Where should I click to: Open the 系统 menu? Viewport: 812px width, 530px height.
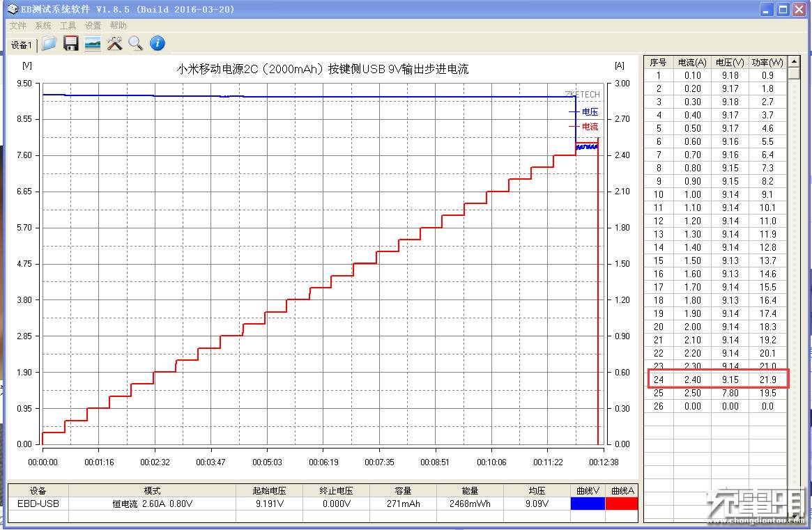43,25
